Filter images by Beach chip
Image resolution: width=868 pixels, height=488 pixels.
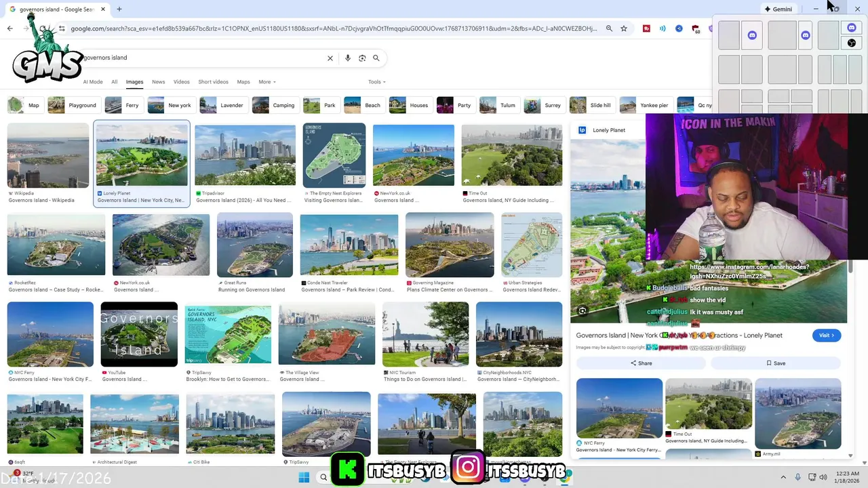(363, 105)
